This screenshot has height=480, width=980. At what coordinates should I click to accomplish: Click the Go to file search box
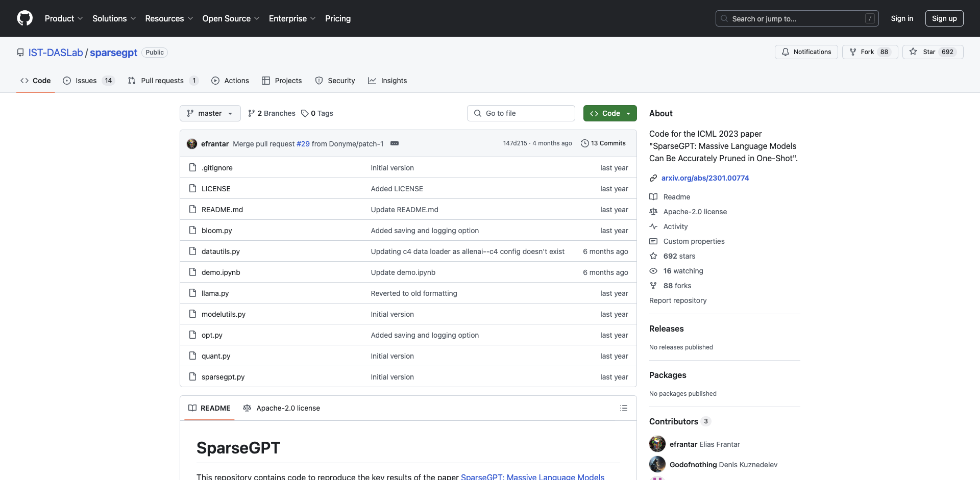click(521, 113)
